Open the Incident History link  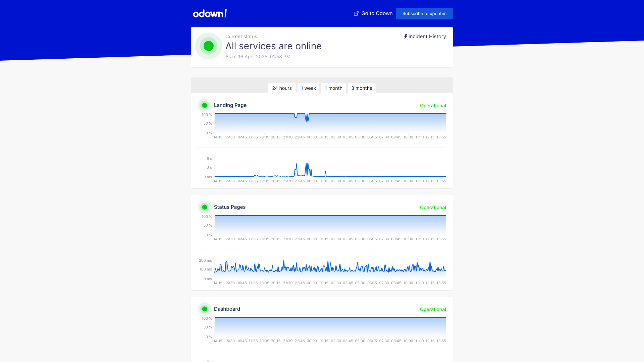(x=425, y=37)
